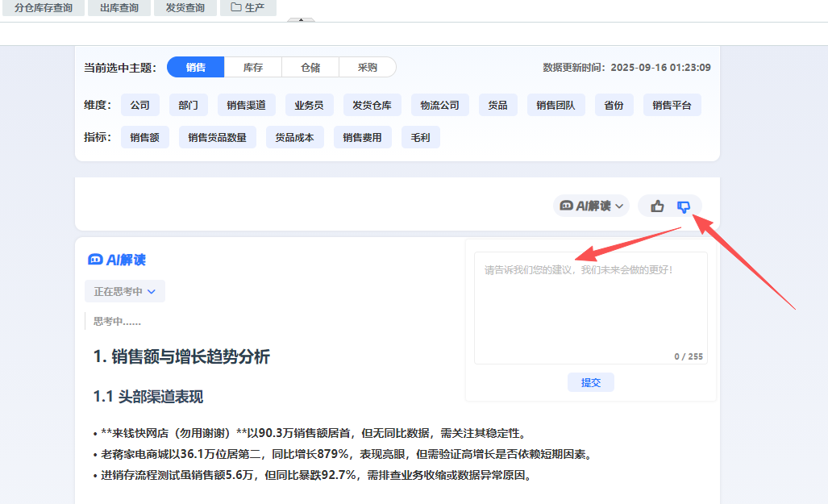Viewport: 828px width, 504px height.
Task: Open the 出库查询 tab
Action: click(119, 8)
